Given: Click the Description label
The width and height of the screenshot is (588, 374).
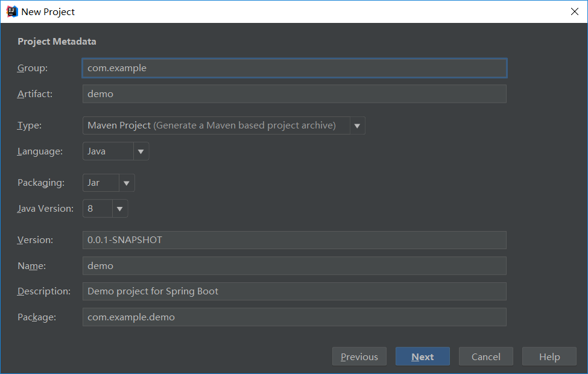Looking at the screenshot, I should 44,291.
